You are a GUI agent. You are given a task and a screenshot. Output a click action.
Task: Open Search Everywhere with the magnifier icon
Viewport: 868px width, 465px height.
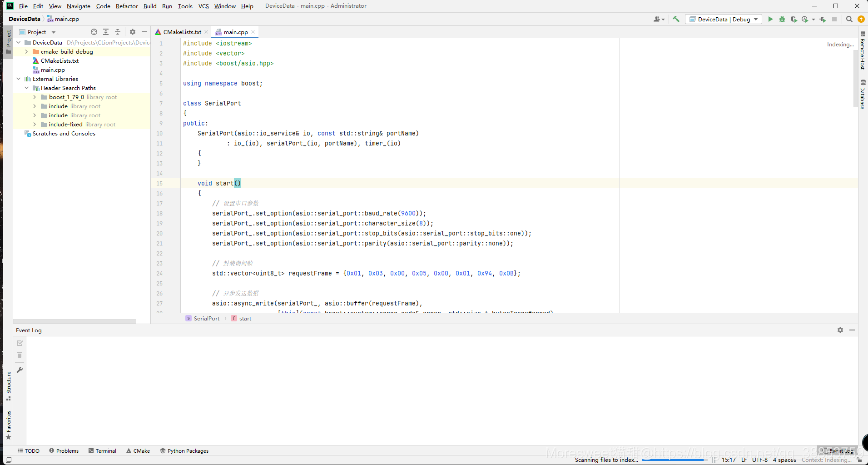(x=849, y=19)
